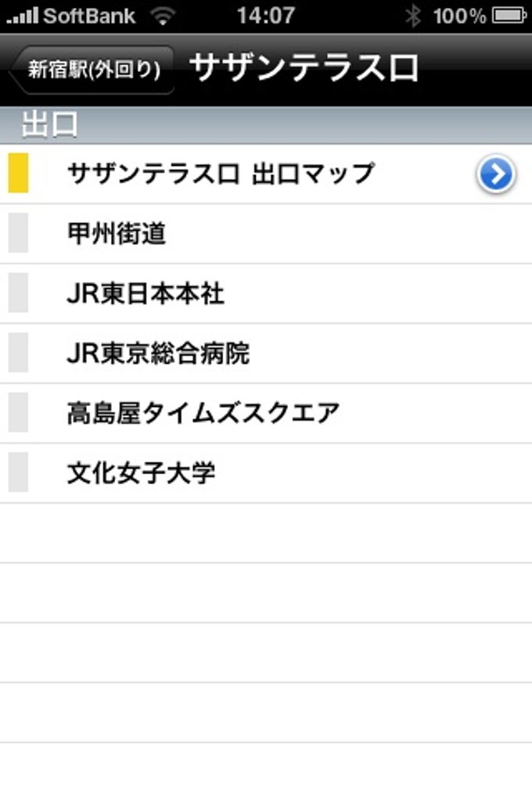Tap the gray marker beside JR東日本本社
Screen dimensions: 532x798
(18, 292)
